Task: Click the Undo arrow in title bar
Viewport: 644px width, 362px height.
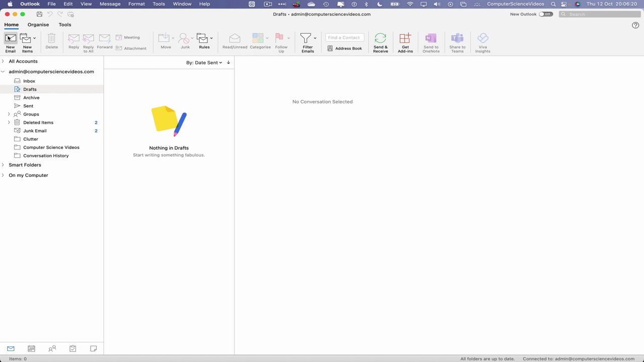Action: pyautogui.click(x=50, y=14)
